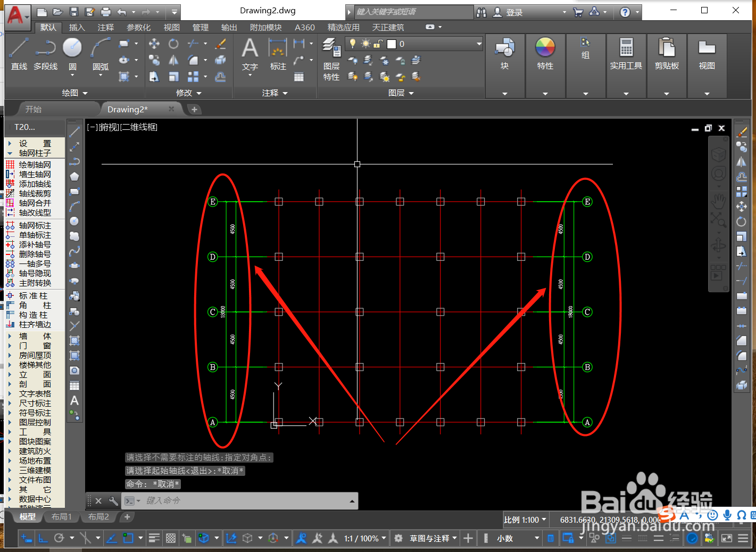Expand the 注释 panel title dropdown

pyautogui.click(x=275, y=93)
